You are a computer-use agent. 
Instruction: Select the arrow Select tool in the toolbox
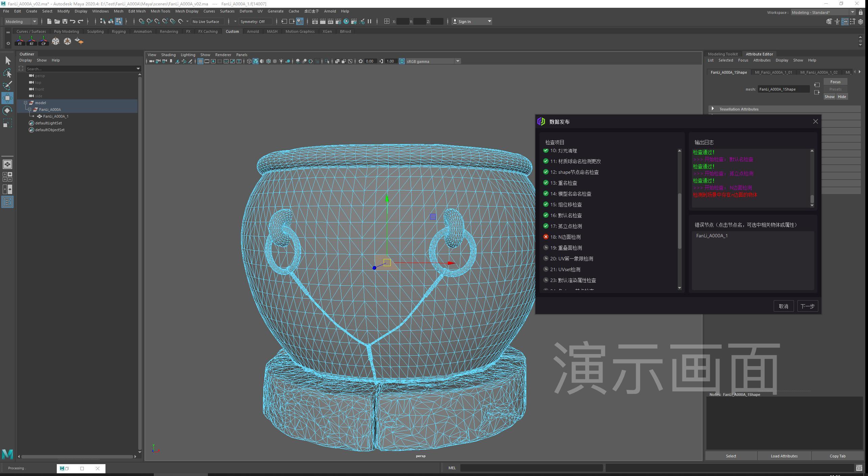[x=7, y=61]
